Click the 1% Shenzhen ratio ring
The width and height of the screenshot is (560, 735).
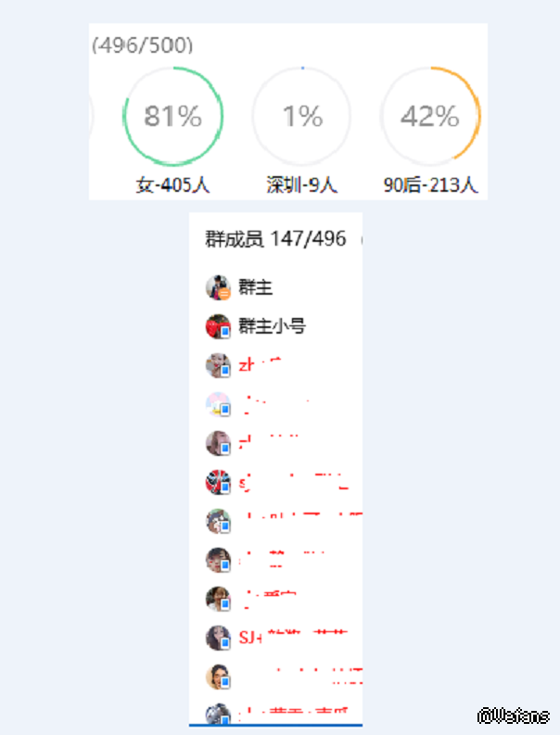pos(302,116)
